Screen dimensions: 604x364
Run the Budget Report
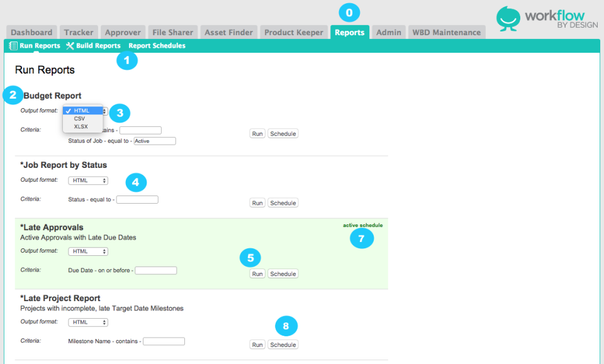[x=257, y=133]
